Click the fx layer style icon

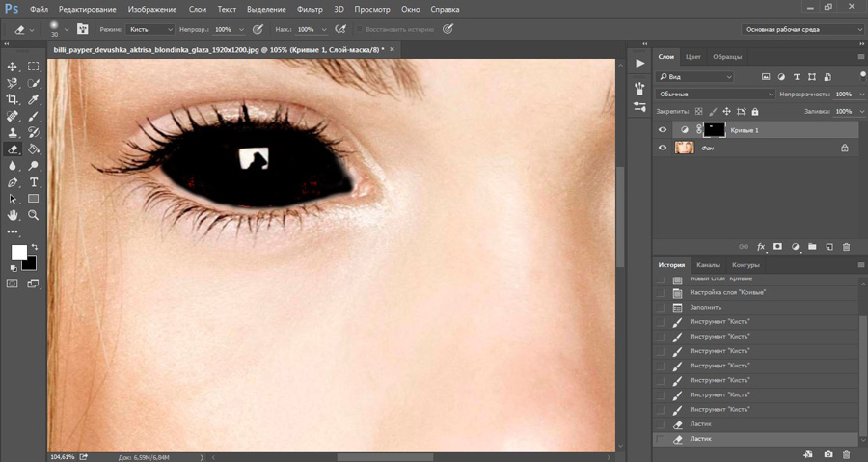click(761, 247)
